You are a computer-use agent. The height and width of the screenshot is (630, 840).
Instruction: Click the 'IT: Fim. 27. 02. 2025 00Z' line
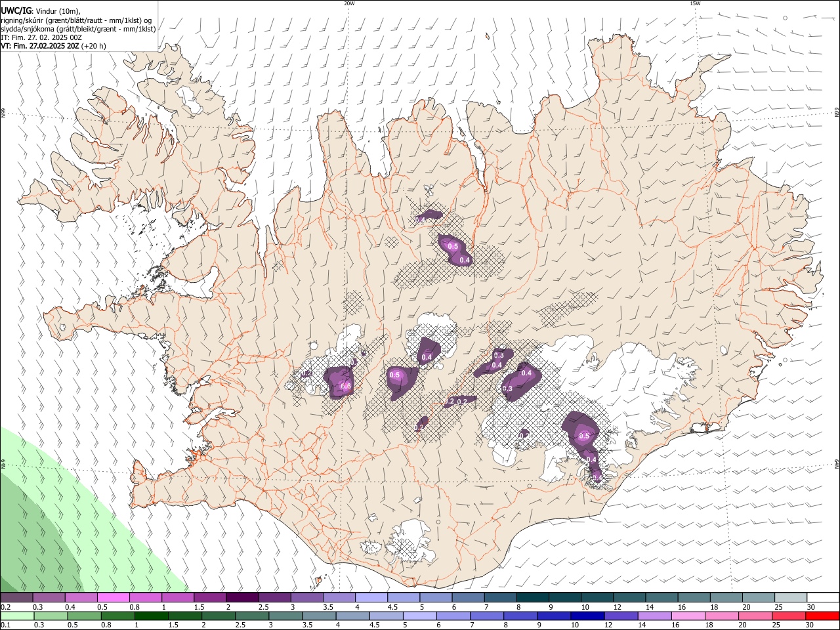click(x=41, y=37)
